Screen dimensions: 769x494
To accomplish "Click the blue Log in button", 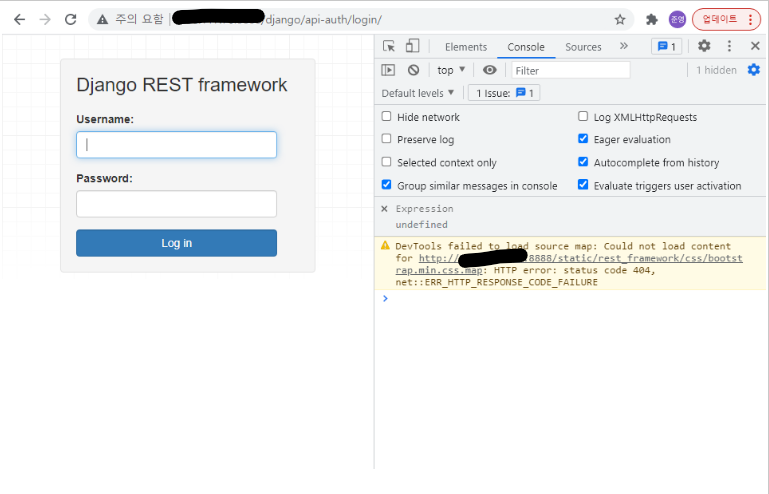I will click(177, 243).
